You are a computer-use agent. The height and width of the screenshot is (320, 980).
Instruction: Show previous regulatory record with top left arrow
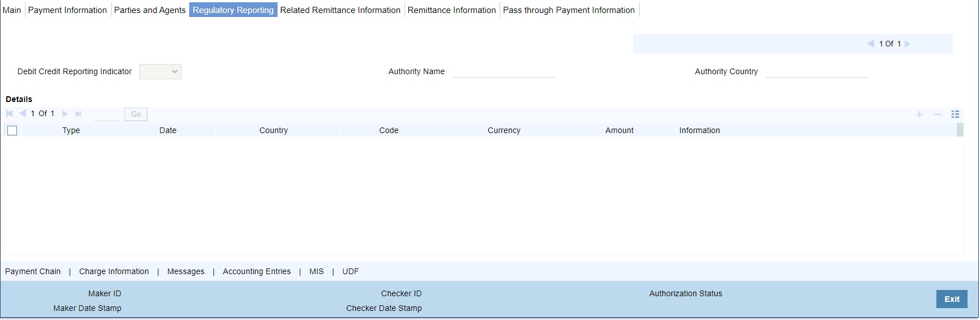point(871,44)
